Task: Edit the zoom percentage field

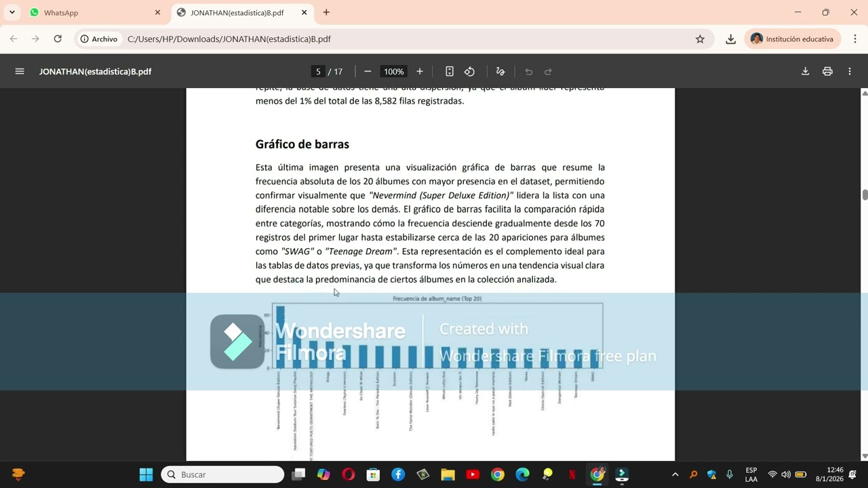Action: point(393,71)
